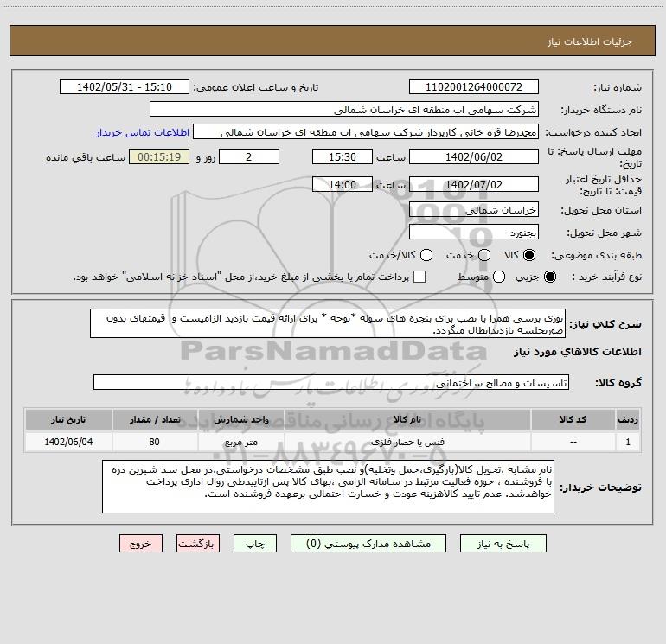Click the تاریخ نیاز column header
This screenshot has height=644, width=666.
coord(68,419)
